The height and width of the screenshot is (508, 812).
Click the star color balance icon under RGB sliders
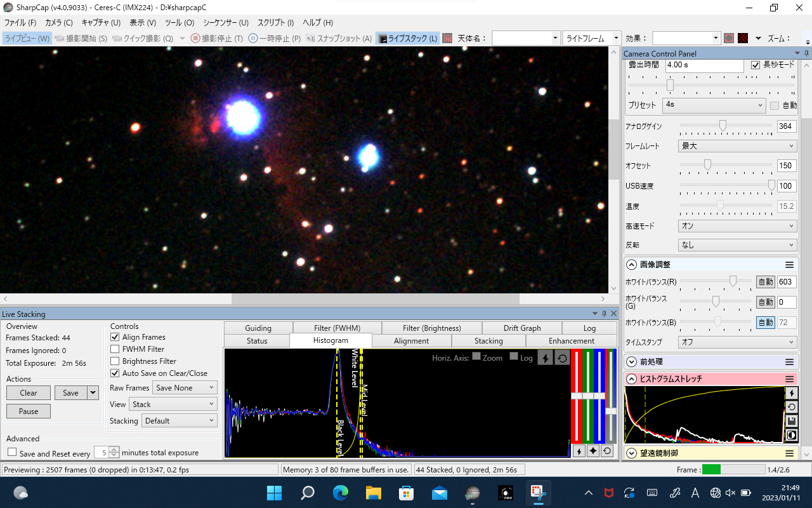[593, 451]
